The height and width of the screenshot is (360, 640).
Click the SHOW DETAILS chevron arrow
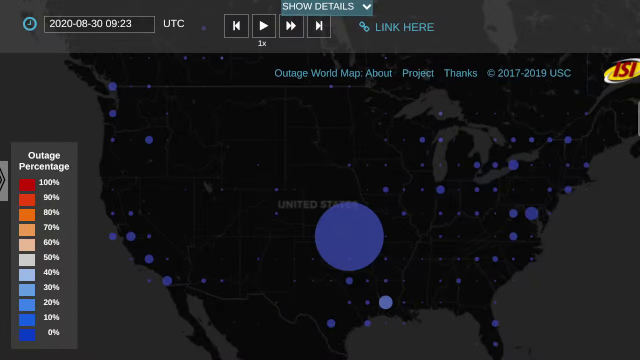click(x=367, y=7)
